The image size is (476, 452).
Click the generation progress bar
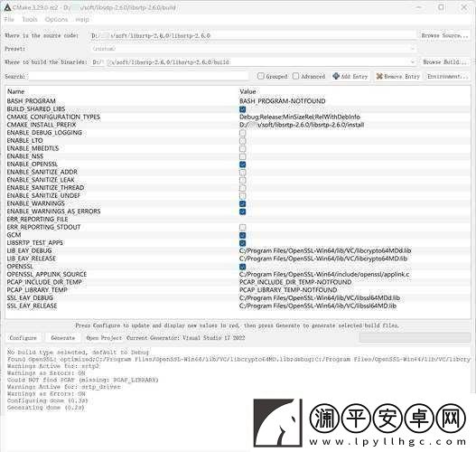pos(415,337)
